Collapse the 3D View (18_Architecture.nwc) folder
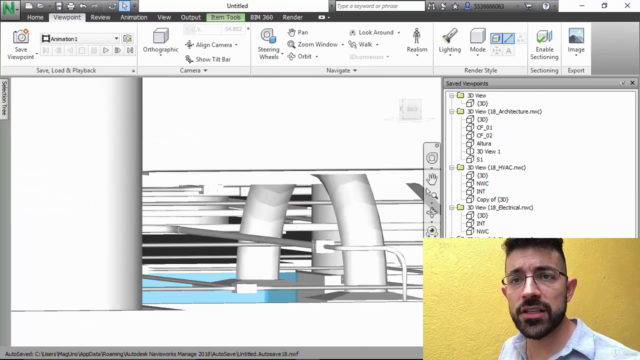 click(451, 111)
